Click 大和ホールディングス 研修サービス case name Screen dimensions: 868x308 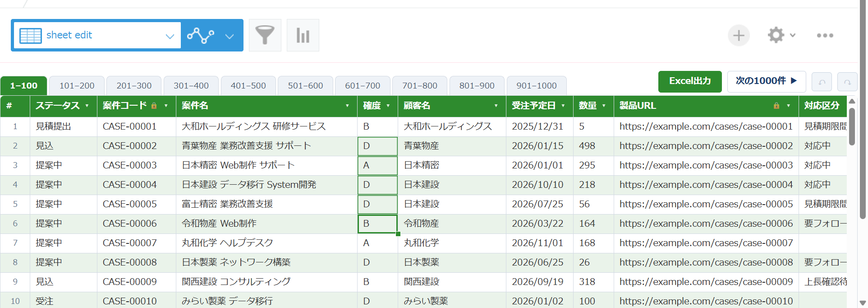[266, 126]
